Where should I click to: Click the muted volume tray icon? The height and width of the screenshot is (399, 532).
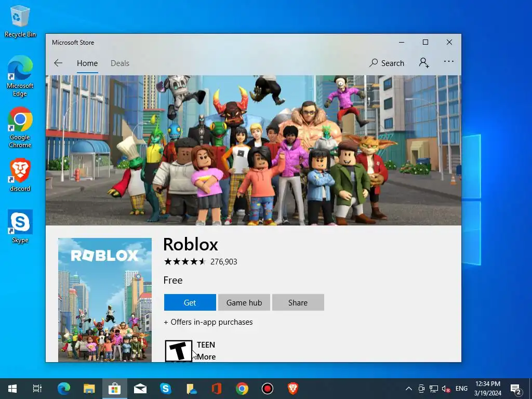446,389
